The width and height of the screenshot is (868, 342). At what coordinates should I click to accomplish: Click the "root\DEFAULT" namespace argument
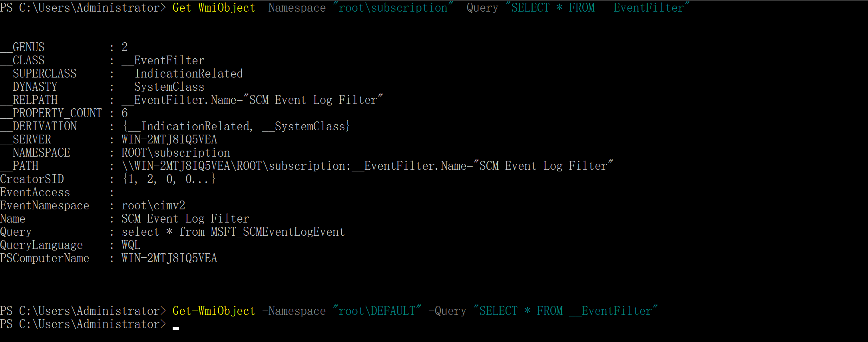pos(377,311)
